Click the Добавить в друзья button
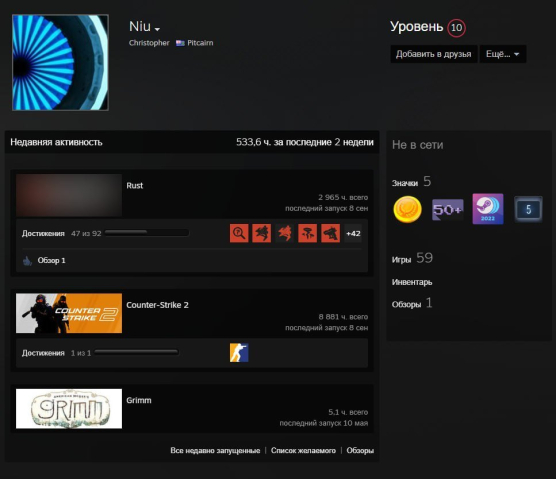The image size is (556, 479). click(434, 54)
